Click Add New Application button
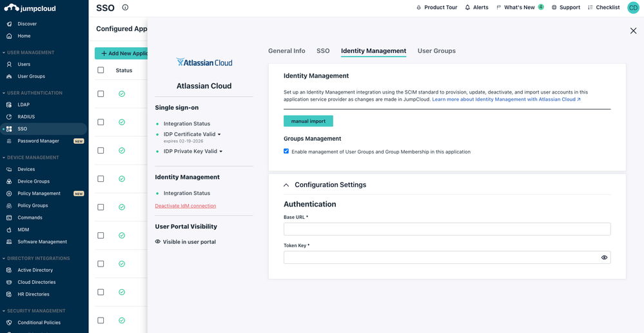 pos(121,54)
